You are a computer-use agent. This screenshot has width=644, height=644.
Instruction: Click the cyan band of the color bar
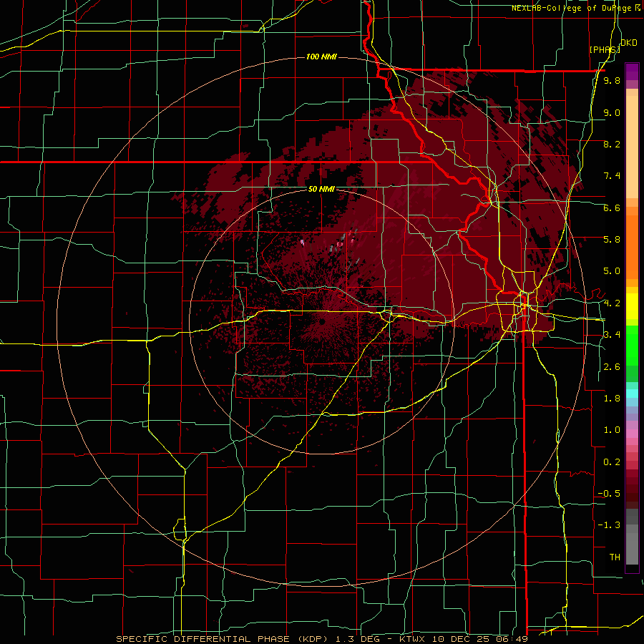(x=632, y=393)
